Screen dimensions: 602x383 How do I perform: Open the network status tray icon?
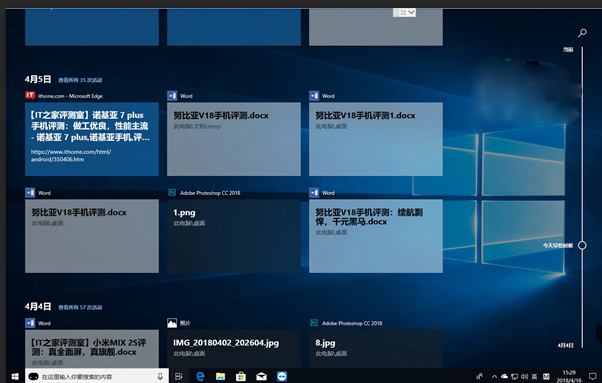514,377
